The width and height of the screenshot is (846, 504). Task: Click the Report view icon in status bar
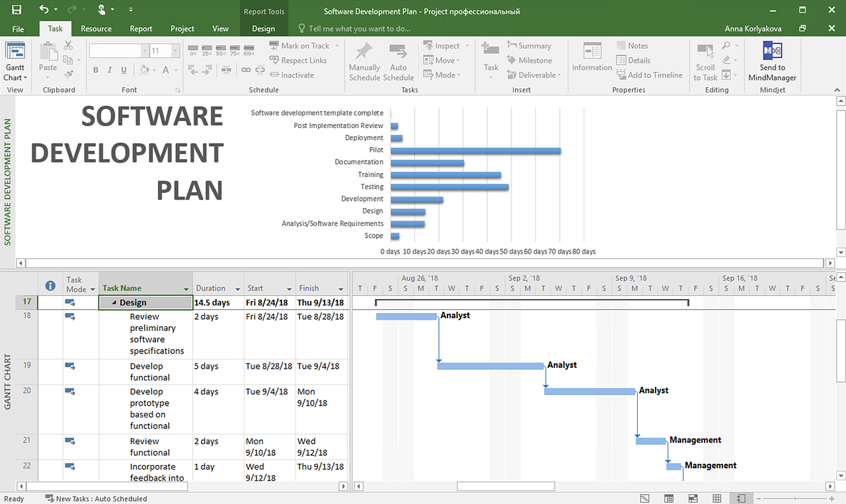pos(741,498)
